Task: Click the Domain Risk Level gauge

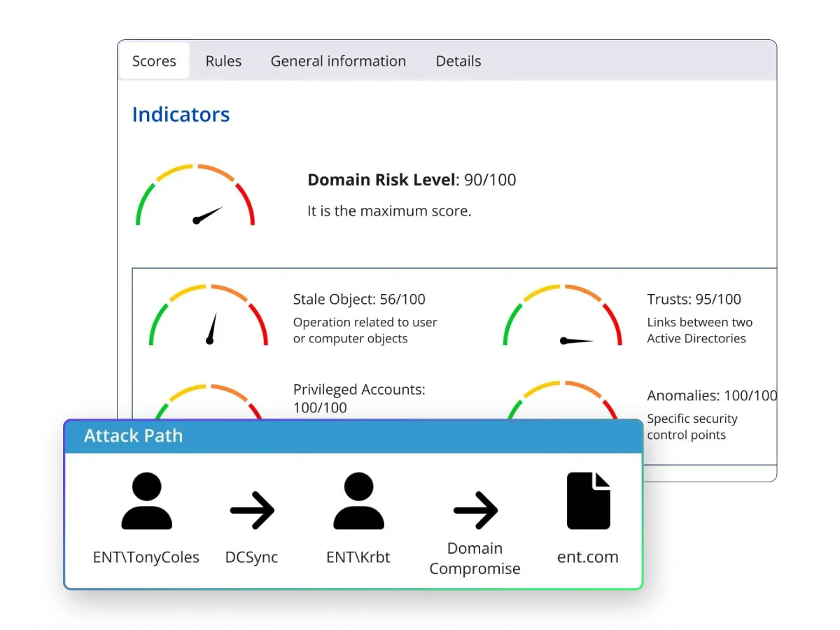Action: coord(195,195)
